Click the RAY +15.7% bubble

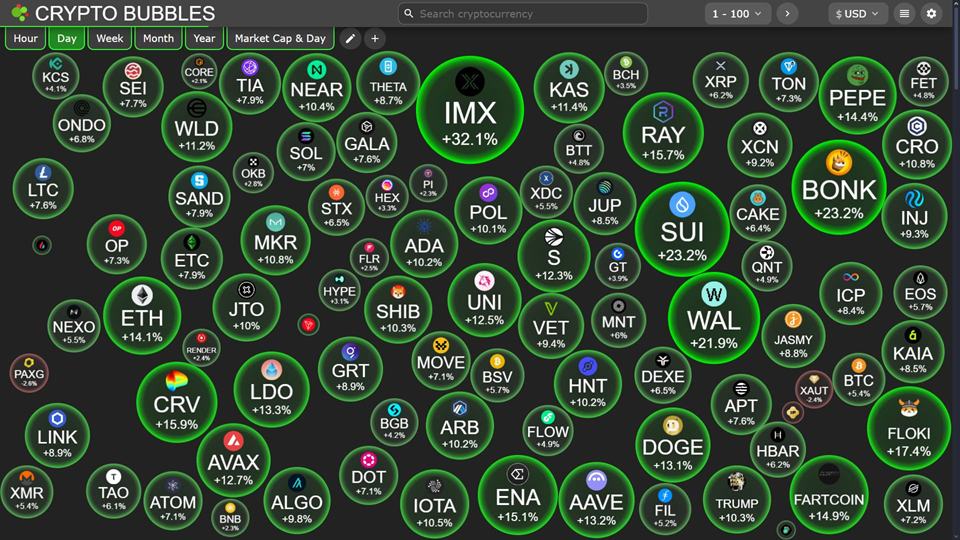pyautogui.click(x=663, y=133)
